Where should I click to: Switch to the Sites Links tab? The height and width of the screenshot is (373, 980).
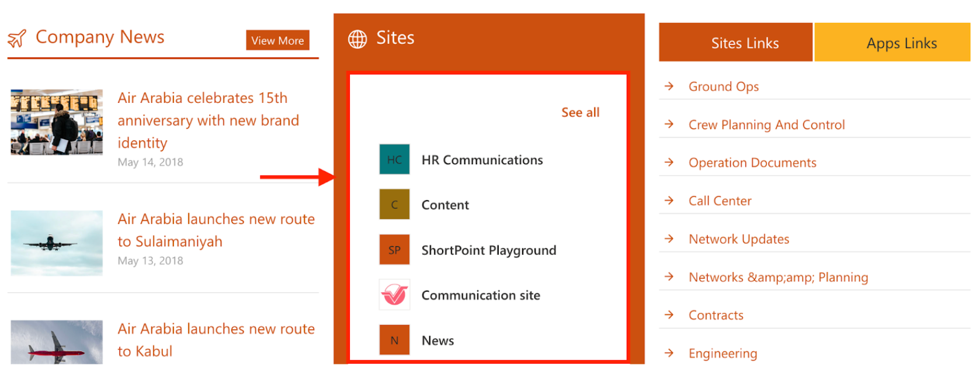[735, 42]
